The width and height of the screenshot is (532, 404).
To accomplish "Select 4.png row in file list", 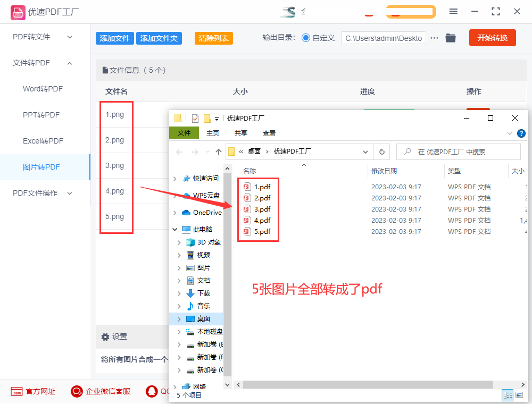I will pyautogui.click(x=114, y=191).
